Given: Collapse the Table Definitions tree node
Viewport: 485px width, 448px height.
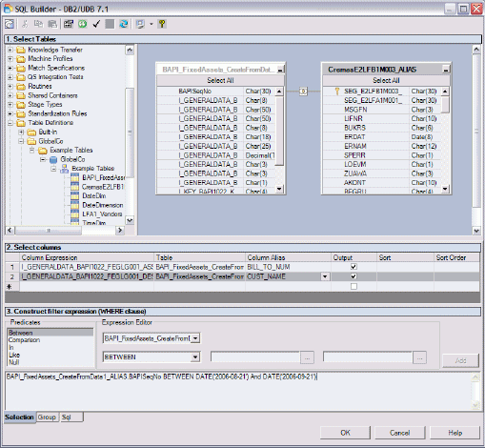Looking at the screenshot, I should [x=10, y=123].
